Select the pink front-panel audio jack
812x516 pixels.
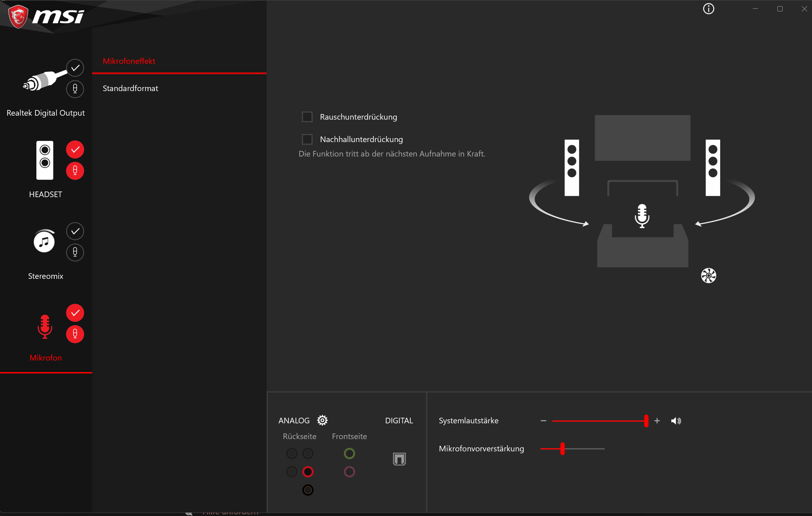(x=349, y=471)
